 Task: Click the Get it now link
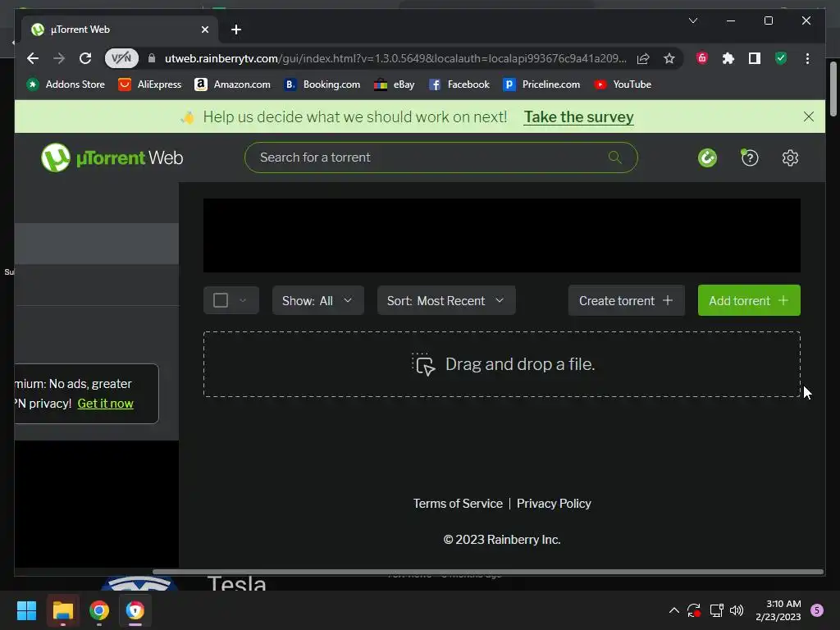(x=106, y=404)
